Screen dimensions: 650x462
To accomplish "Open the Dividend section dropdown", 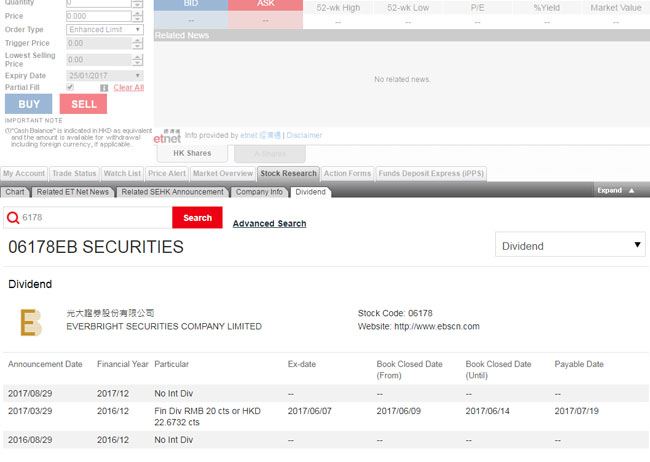I will [x=570, y=244].
